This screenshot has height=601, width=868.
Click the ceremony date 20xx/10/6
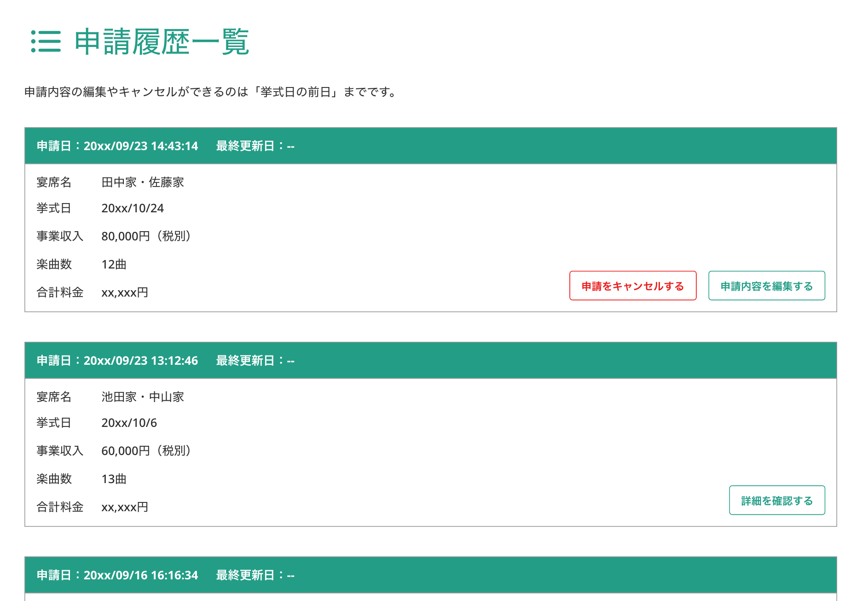(129, 423)
